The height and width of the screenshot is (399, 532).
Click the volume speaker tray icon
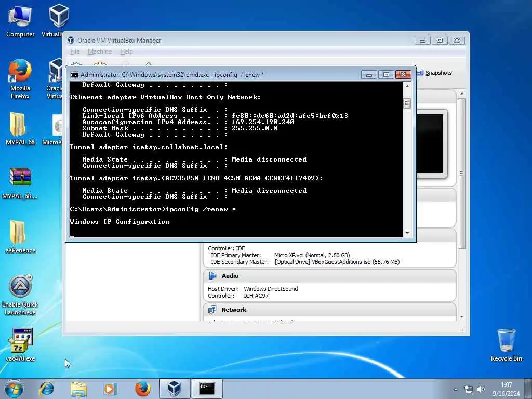[x=481, y=389]
